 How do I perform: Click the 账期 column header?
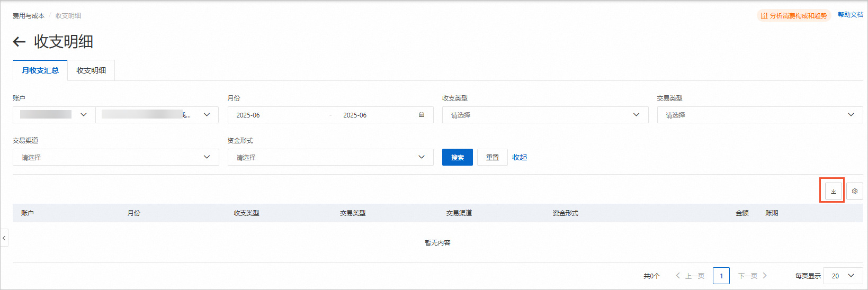click(772, 213)
